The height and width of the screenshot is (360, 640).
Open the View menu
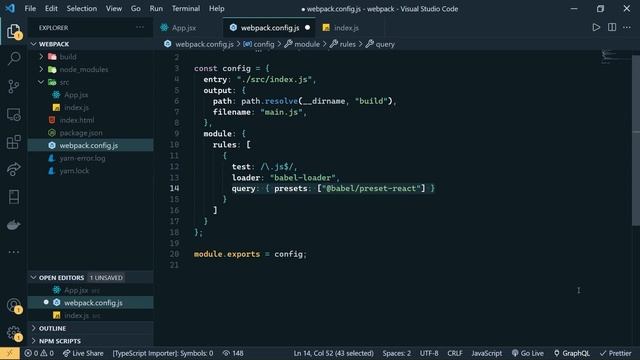pyautogui.click(x=114, y=9)
